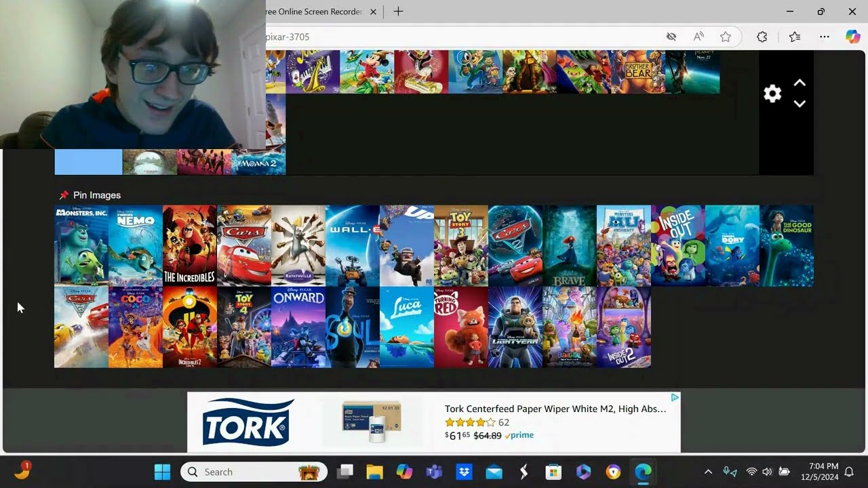Show hidden system tray icons
This screenshot has width=868, height=488.
coord(708,472)
